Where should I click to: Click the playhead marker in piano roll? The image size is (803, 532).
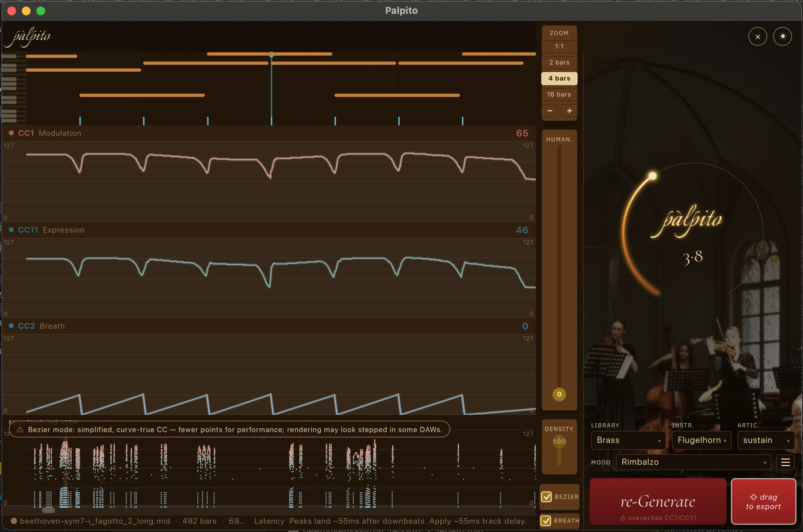(x=272, y=55)
